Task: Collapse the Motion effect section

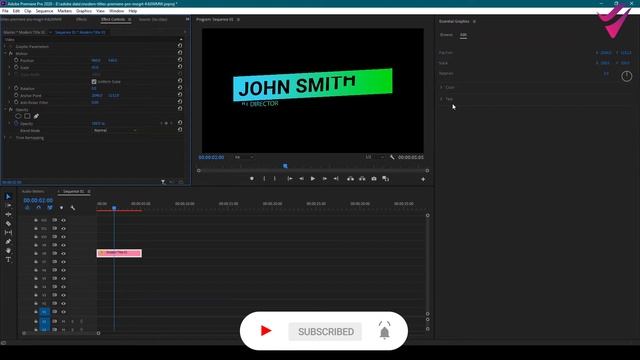Action: pyautogui.click(x=5, y=53)
